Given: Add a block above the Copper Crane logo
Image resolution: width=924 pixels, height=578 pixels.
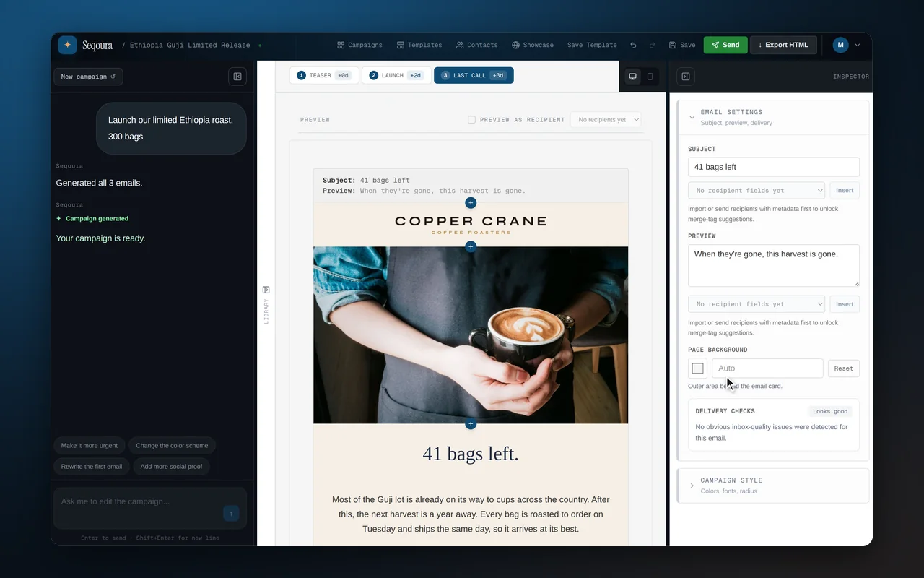Looking at the screenshot, I should (471, 203).
